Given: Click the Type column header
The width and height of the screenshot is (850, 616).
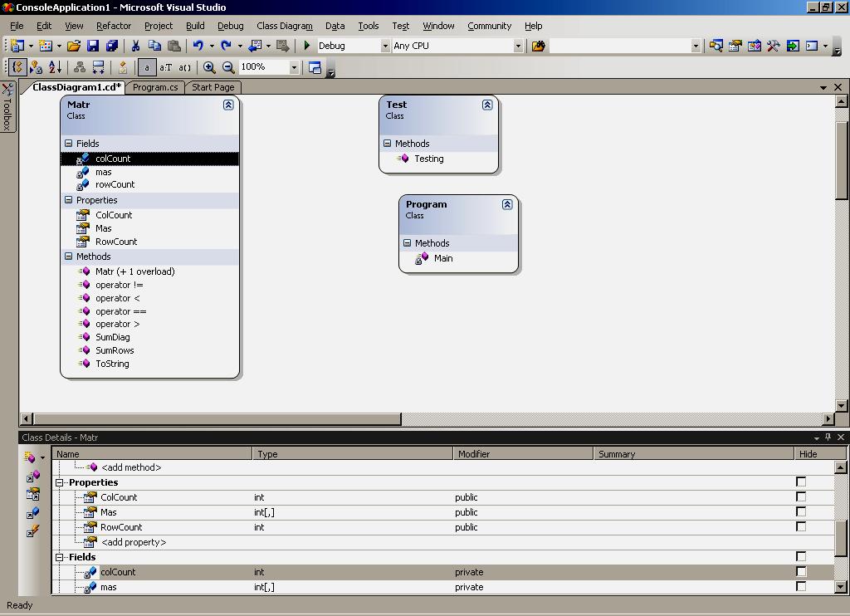Looking at the screenshot, I should pyautogui.click(x=352, y=454).
